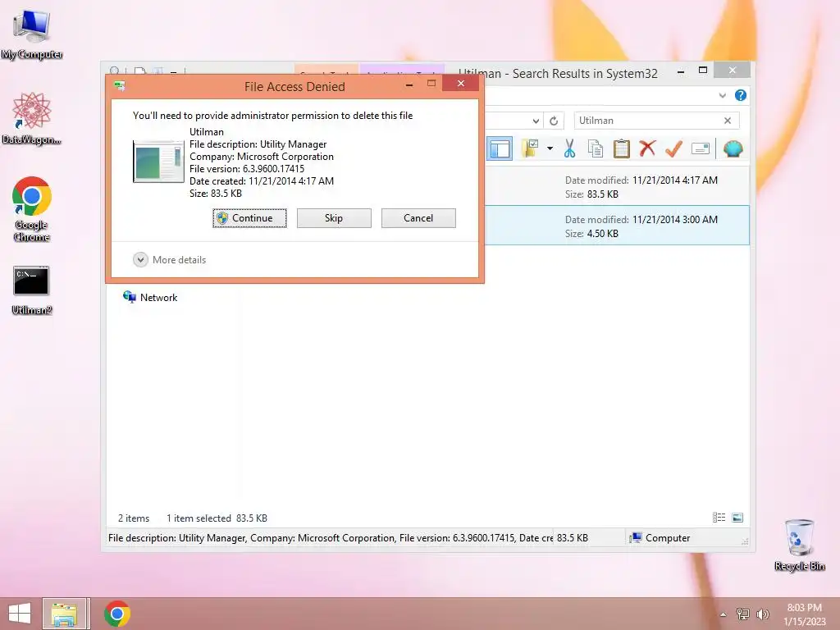840x630 pixels.
Task: Click the Utilman file thumbnail in dialog
Action: click(x=158, y=162)
